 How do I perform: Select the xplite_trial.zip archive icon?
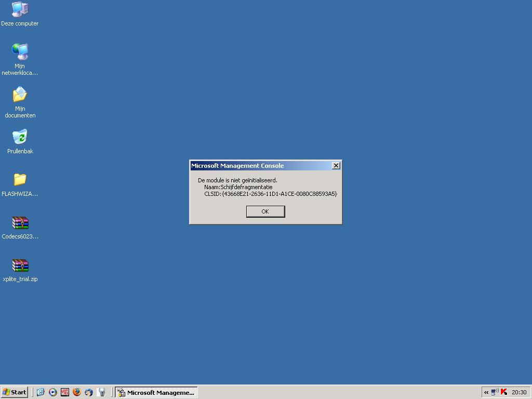(20, 270)
